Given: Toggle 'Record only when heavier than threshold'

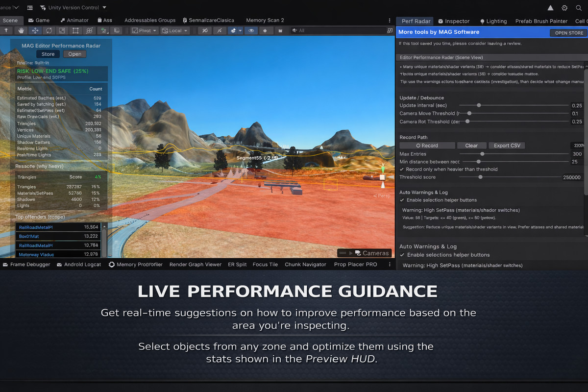Looking at the screenshot, I should point(402,170).
